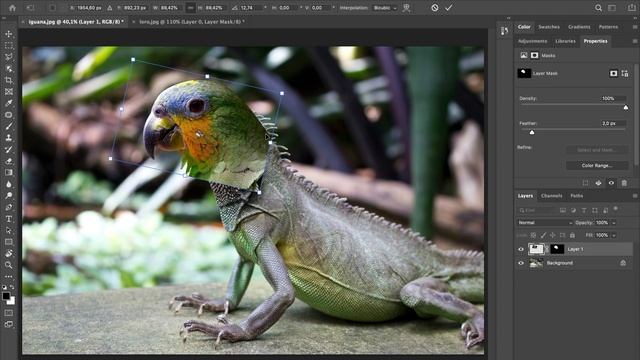Select the Pen tool
Screen dimensions: 640x360
(9, 207)
